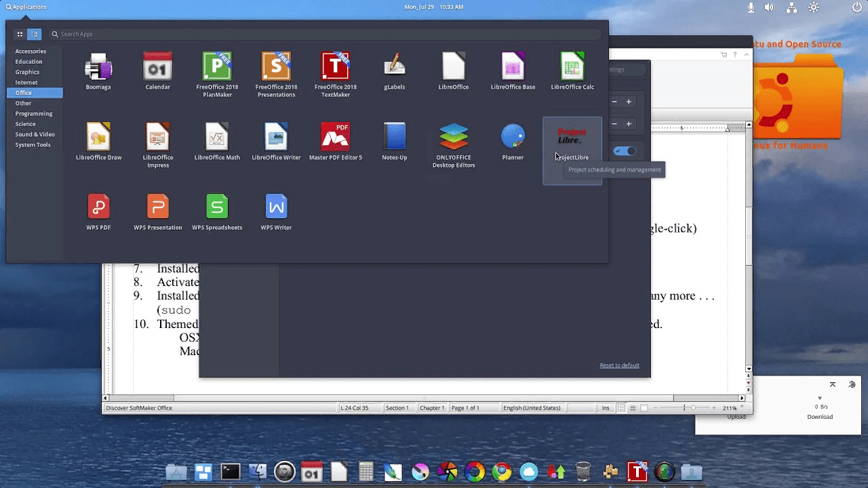Launch WPS PDF

98,213
